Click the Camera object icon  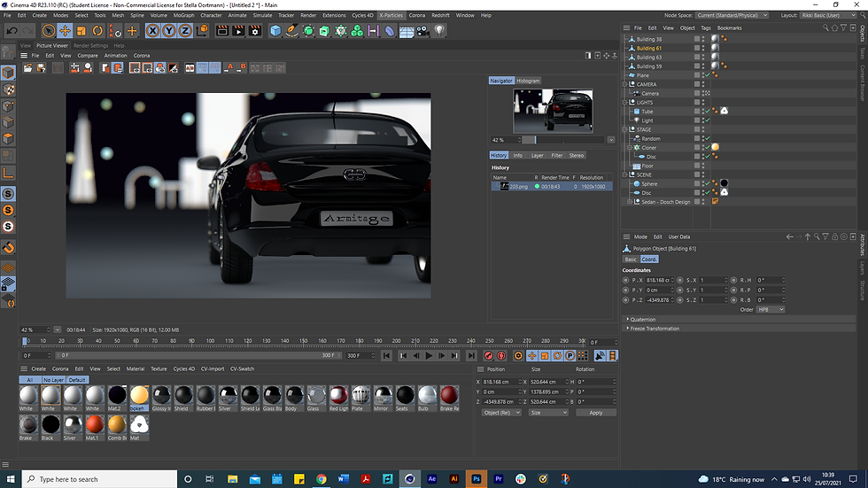(x=423, y=31)
